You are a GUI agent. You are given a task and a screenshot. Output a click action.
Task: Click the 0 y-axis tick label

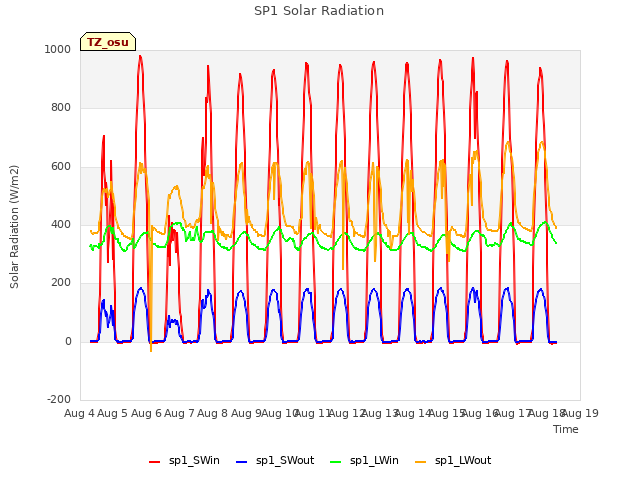[68, 342]
